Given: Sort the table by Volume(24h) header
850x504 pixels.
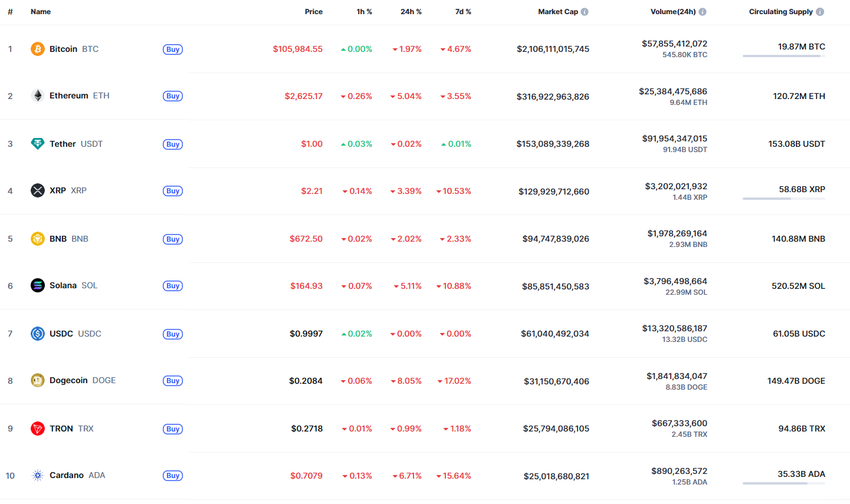Looking at the screenshot, I should [x=673, y=12].
